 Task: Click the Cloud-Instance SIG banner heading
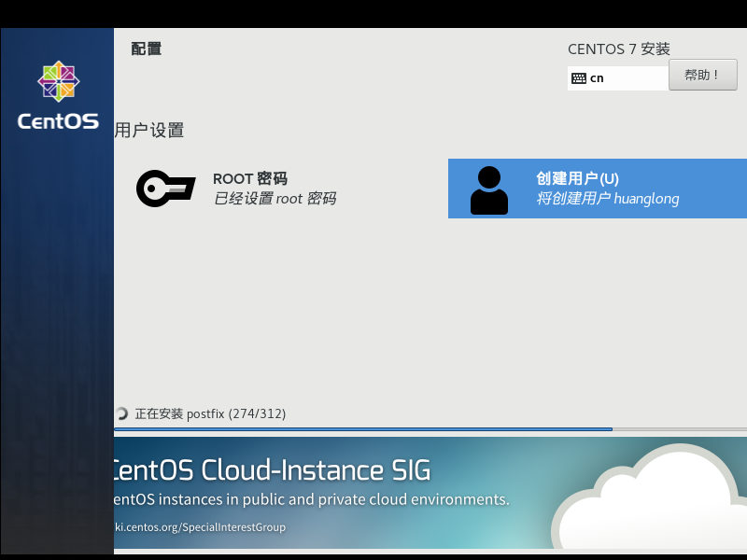273,470
